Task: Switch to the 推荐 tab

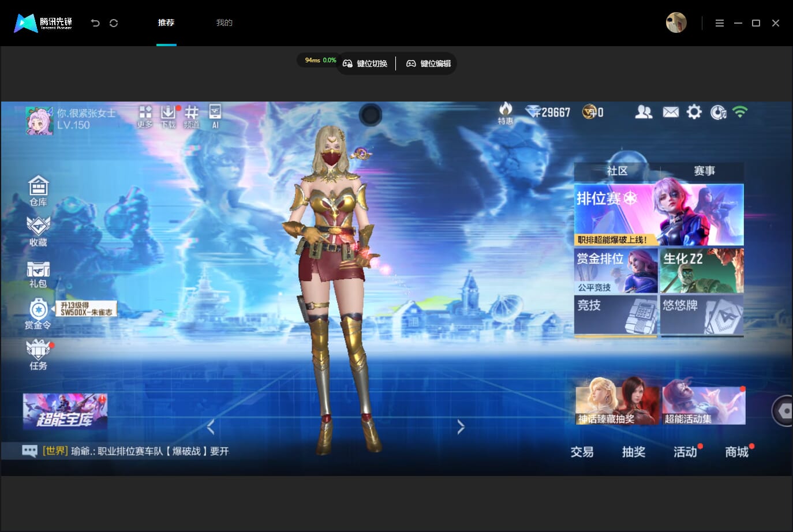Action: pos(166,23)
